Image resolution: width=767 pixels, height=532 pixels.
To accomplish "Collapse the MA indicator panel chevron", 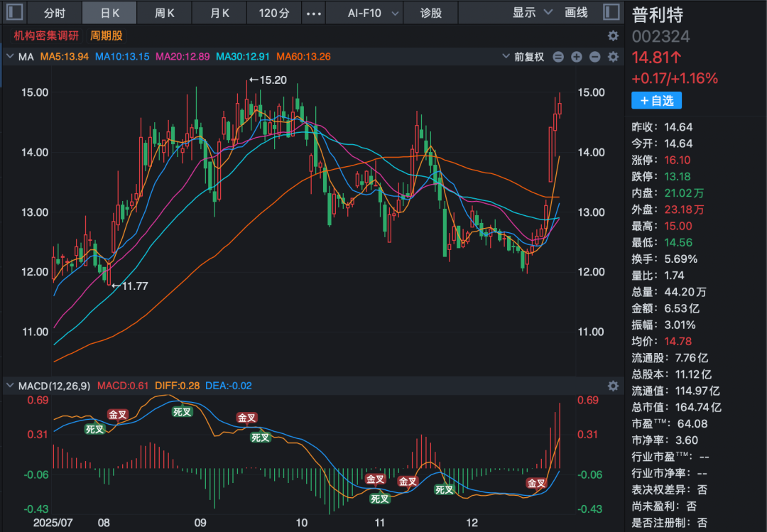I will click(x=10, y=57).
